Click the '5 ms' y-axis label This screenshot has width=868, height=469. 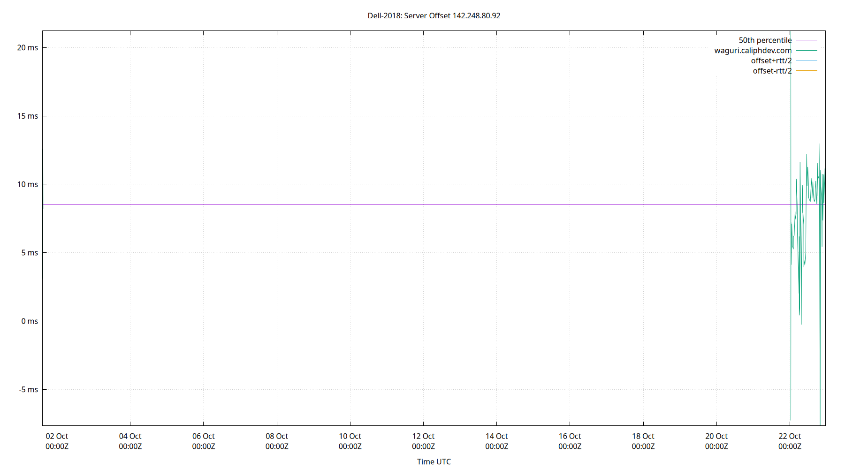(x=30, y=253)
